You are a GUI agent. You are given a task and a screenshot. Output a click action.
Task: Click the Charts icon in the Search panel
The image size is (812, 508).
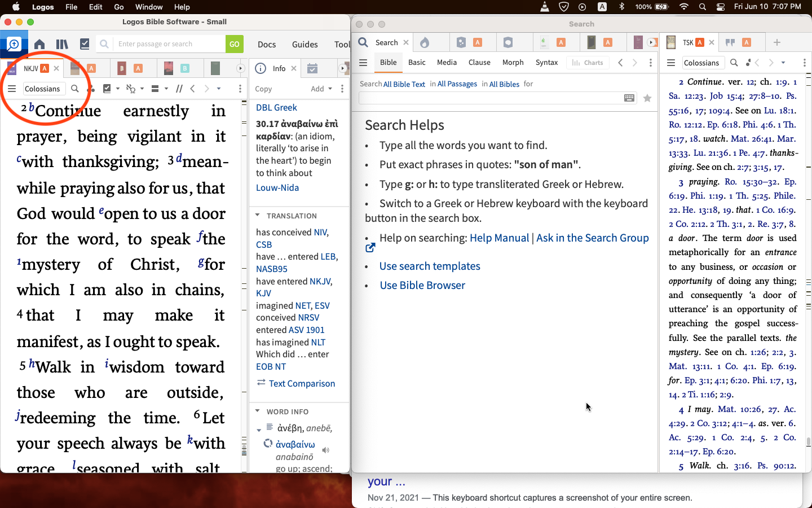point(588,63)
